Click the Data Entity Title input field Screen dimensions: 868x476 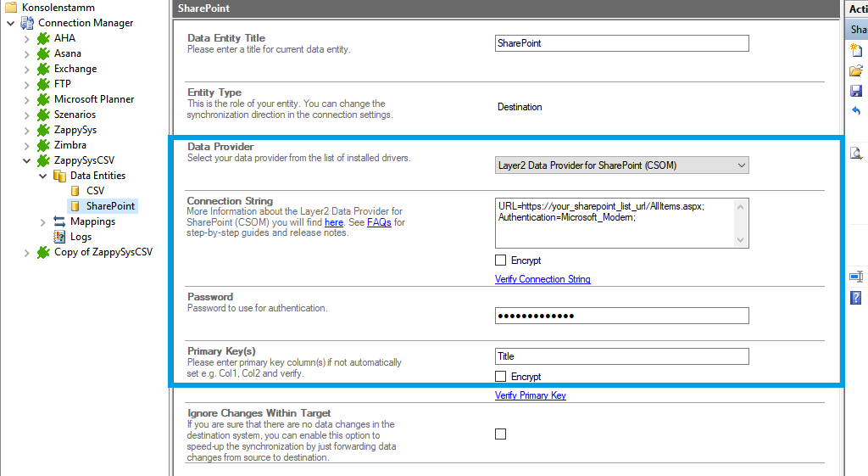[621, 43]
